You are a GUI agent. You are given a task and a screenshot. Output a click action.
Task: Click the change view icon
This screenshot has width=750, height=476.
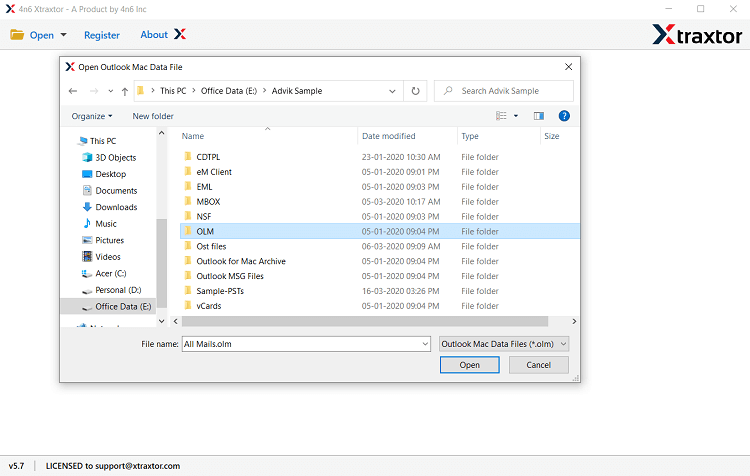click(501, 116)
